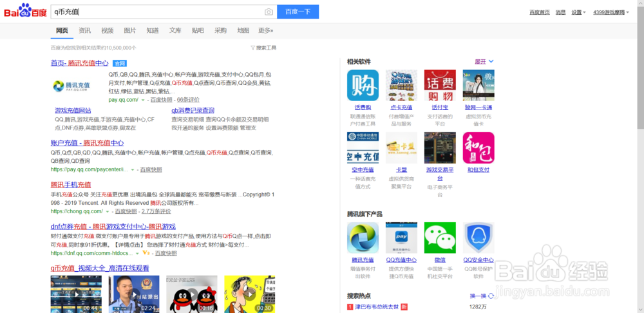Open the QQ充值中心 product icon
The width and height of the screenshot is (644, 313).
tap(401, 238)
